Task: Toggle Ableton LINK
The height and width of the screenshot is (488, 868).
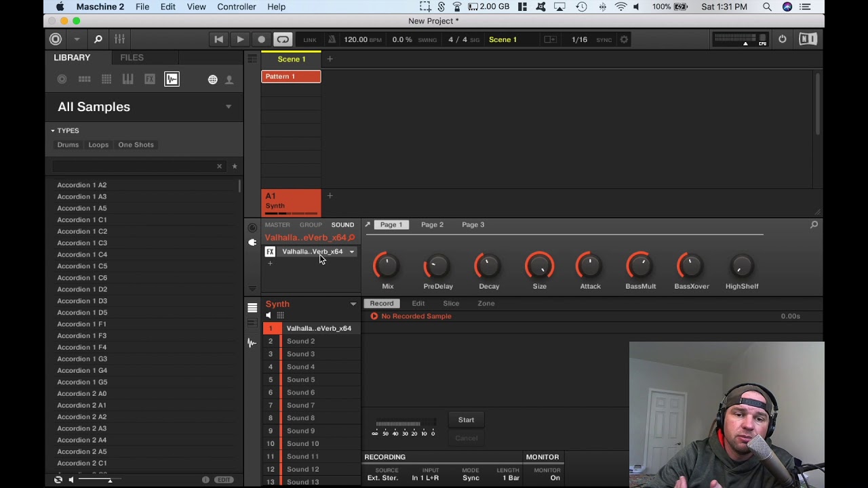Action: [309, 40]
